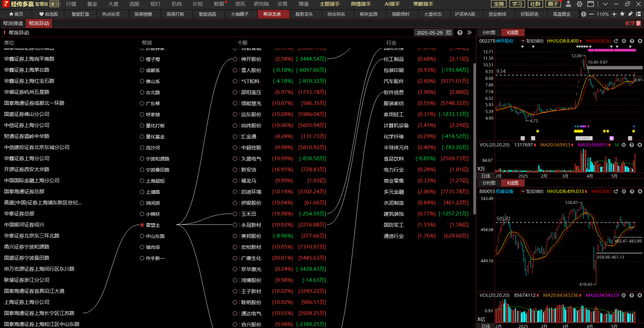Screen dimensions: 644x328
Task: Expand panel with the double-chevron icon
Action: tap(469, 32)
